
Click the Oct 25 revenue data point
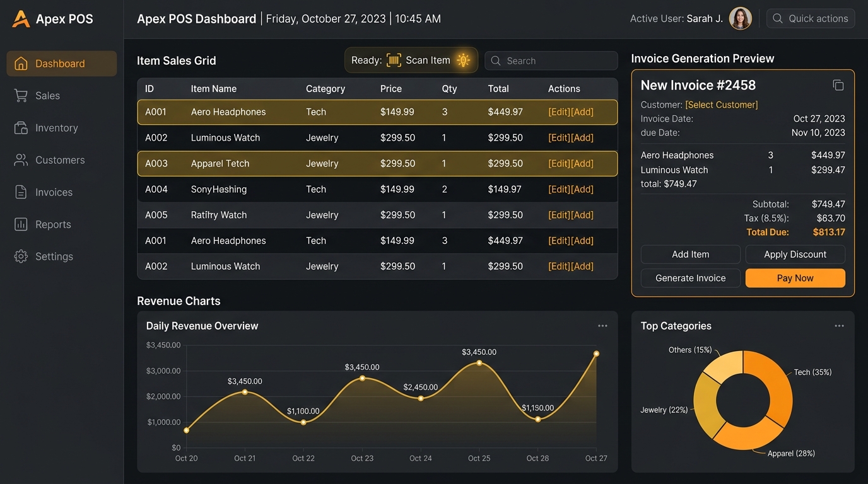coord(479,363)
